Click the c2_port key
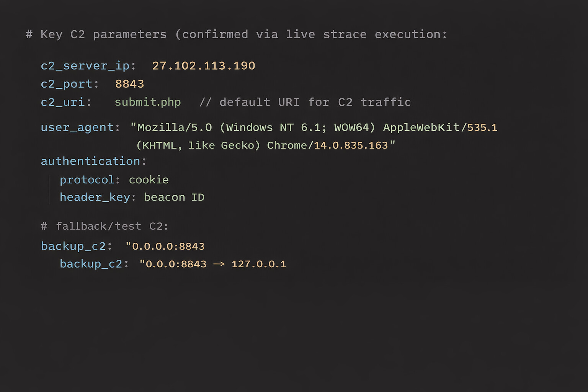Screen dimensions: 588x392 click(67, 84)
